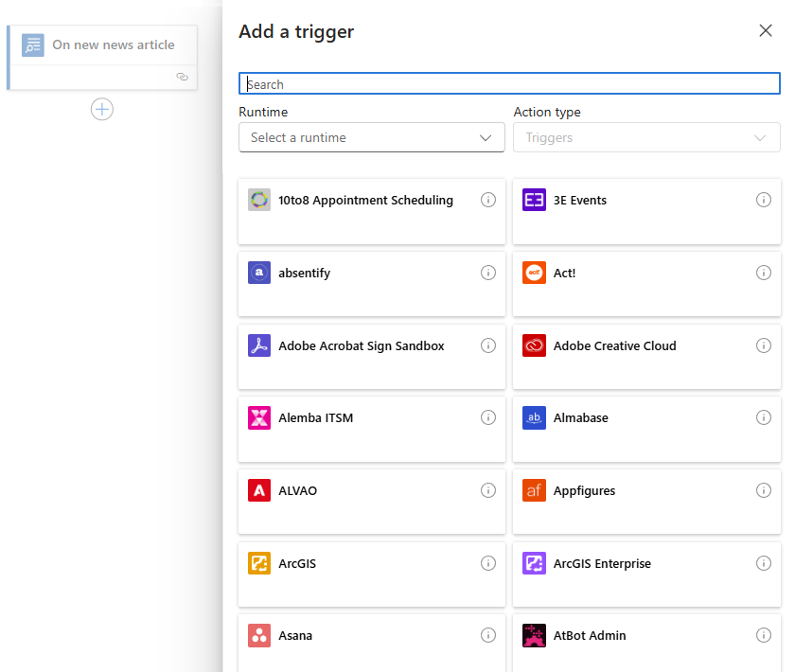This screenshot has width=795, height=672.
Task: Open the Runtime dropdown
Action: click(x=371, y=137)
